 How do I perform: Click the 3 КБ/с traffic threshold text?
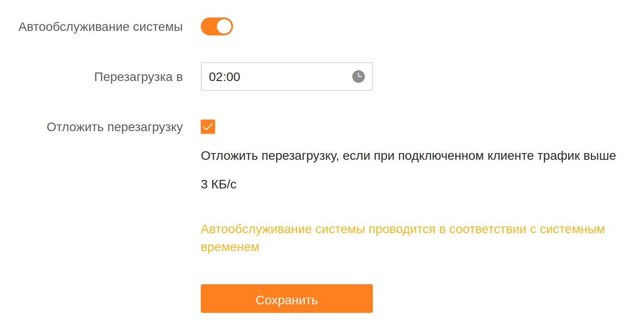coord(218,184)
